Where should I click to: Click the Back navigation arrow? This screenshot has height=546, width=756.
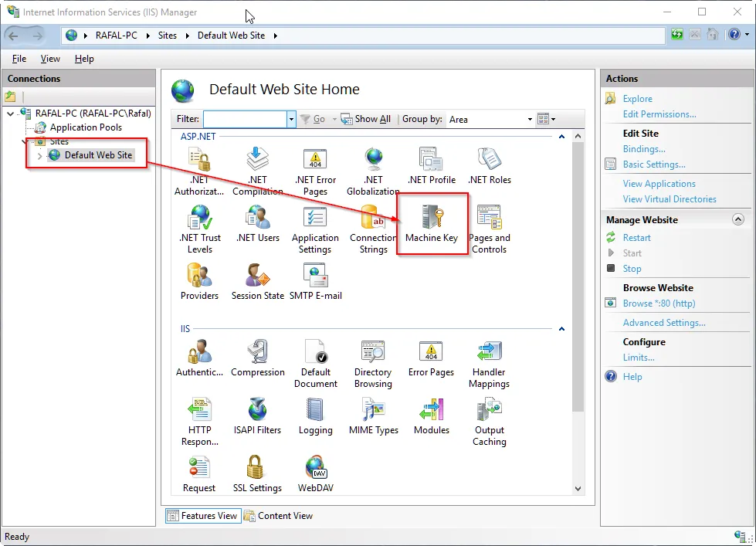(x=13, y=36)
